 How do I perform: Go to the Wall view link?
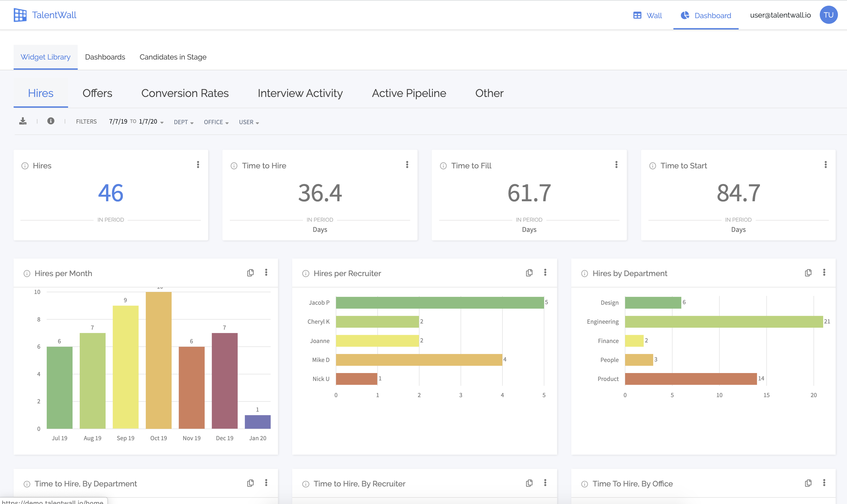[x=648, y=16]
